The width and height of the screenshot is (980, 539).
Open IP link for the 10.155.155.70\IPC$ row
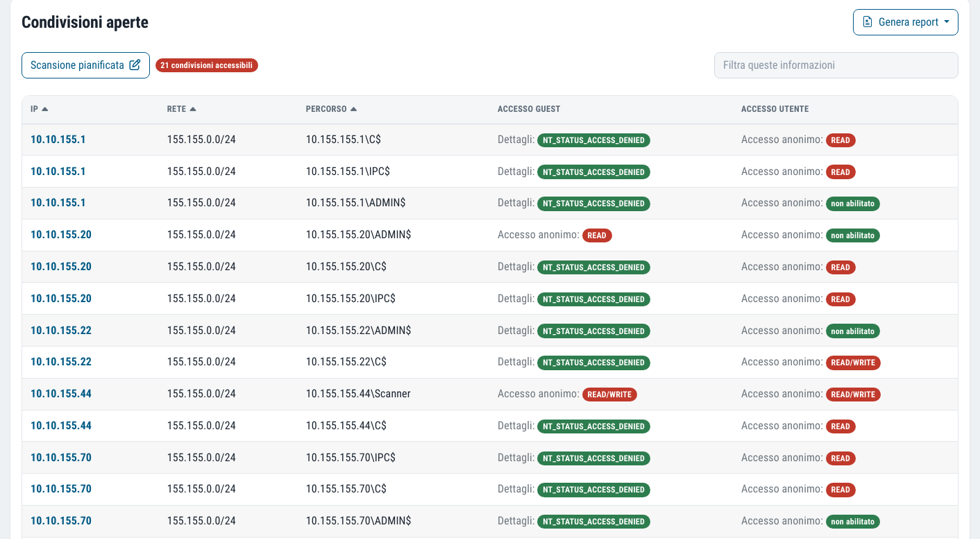pyautogui.click(x=61, y=458)
